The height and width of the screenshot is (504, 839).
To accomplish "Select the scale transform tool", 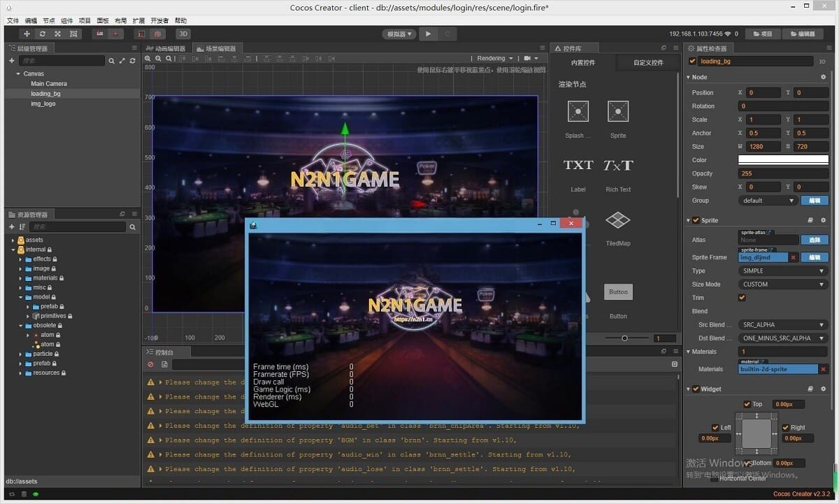I will pos(58,34).
